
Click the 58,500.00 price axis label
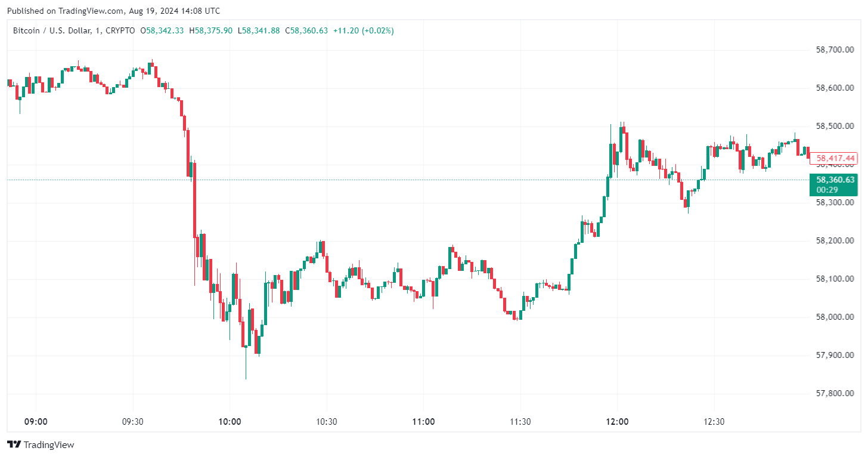pyautogui.click(x=835, y=126)
